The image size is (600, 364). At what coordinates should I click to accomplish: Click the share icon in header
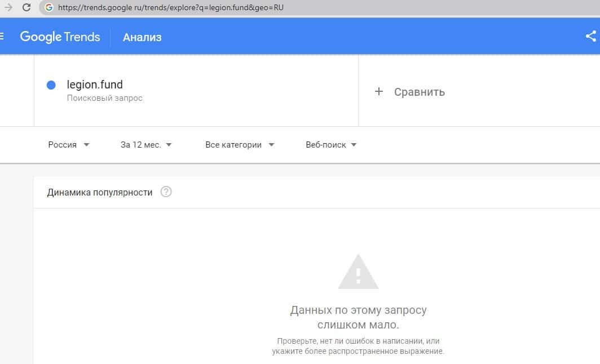(x=591, y=37)
